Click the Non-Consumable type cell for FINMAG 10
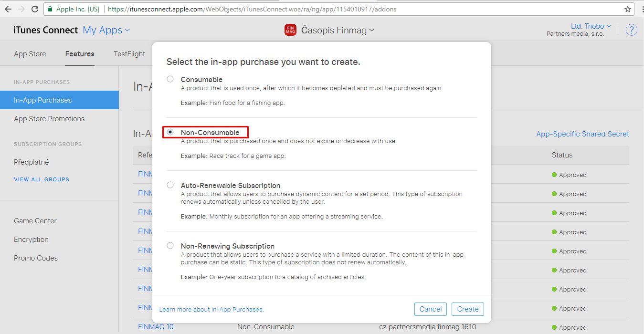The width and height of the screenshot is (644, 334). point(266,327)
